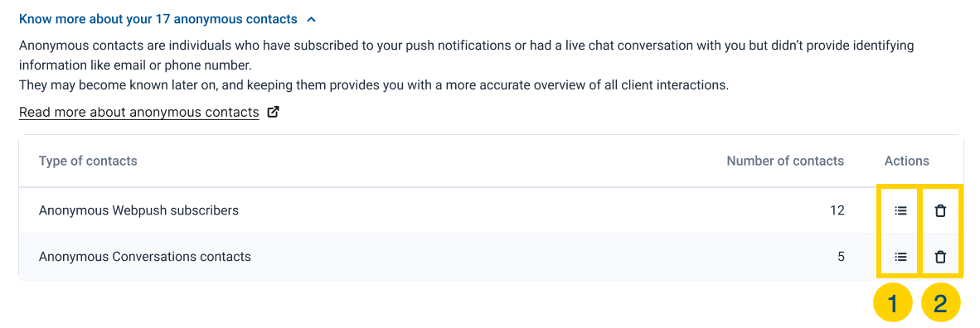Toggle 'Know more about your 17 anonymous contacts' heading

click(158, 19)
